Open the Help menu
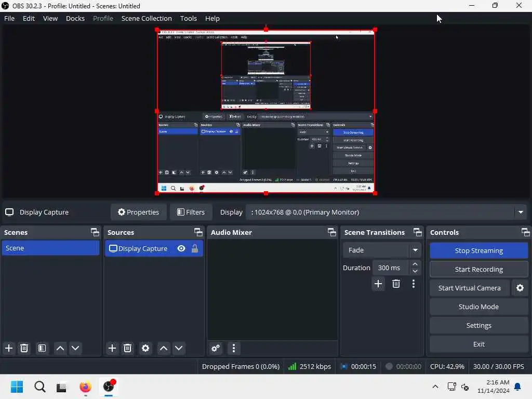532x399 pixels. 212,18
